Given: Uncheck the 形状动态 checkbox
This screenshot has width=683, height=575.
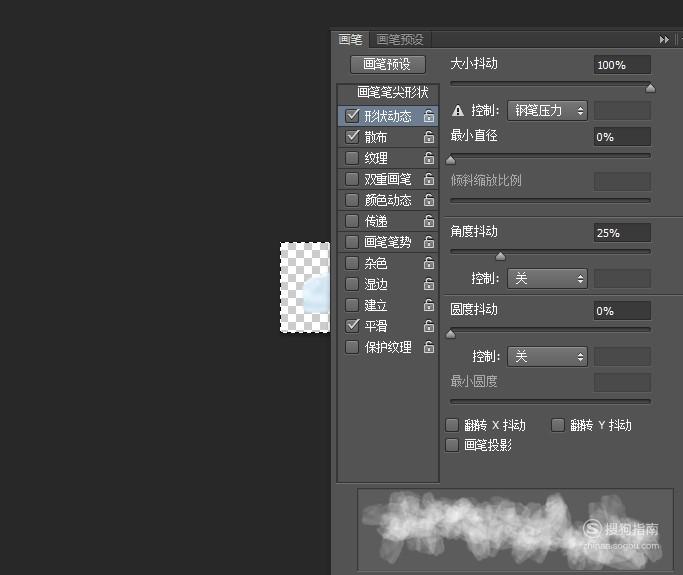Looking at the screenshot, I should click(x=352, y=116).
